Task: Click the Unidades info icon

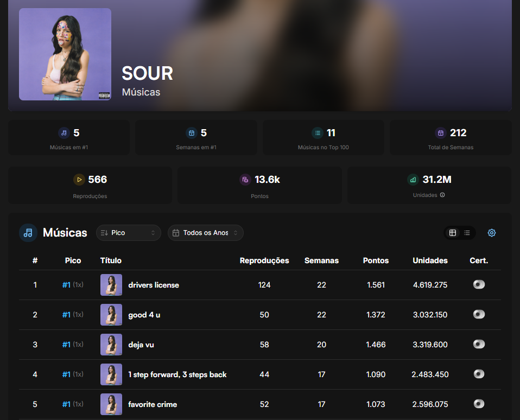Action: pos(442,195)
